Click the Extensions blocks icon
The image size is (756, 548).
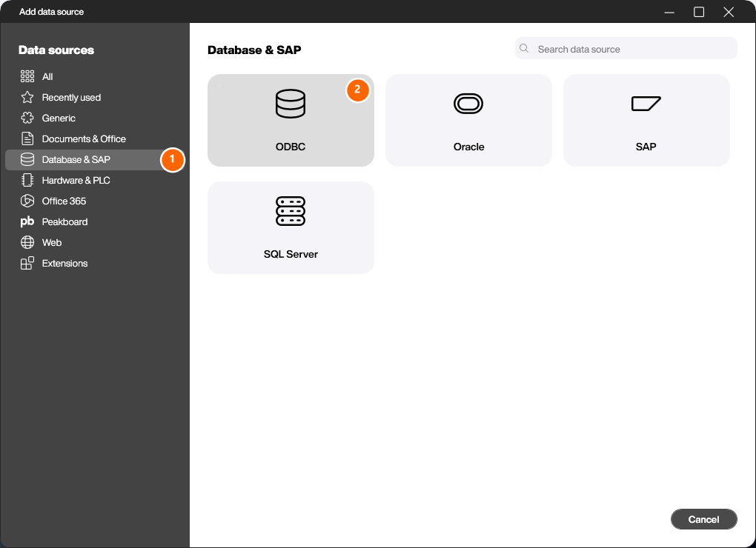pyautogui.click(x=27, y=263)
